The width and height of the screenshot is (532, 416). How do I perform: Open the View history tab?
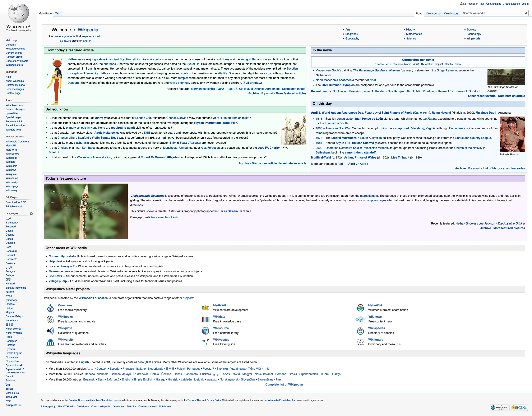point(451,13)
